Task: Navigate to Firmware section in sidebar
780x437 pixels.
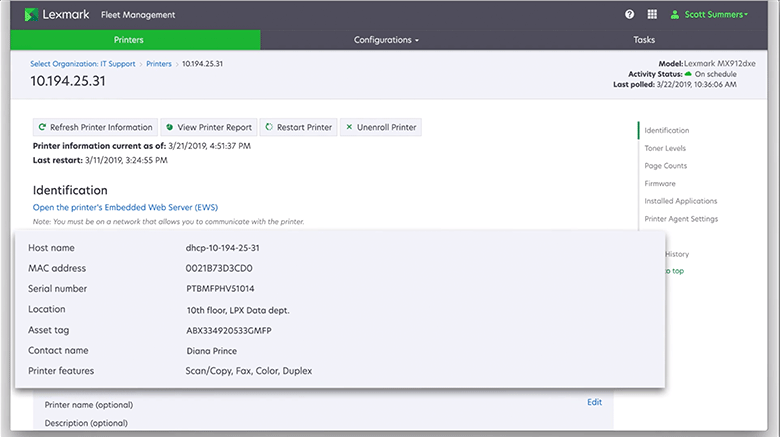Action: 660,184
